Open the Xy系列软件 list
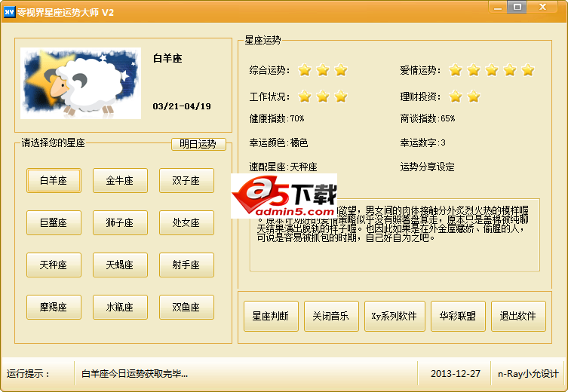Image resolution: width=568 pixels, height=392 pixels. [395, 316]
